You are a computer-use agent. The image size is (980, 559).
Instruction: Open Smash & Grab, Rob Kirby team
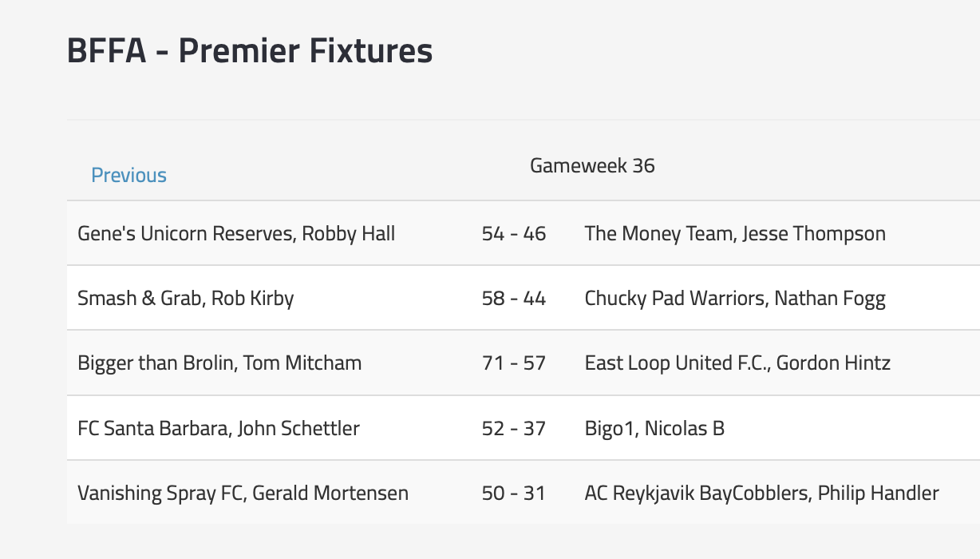(186, 298)
